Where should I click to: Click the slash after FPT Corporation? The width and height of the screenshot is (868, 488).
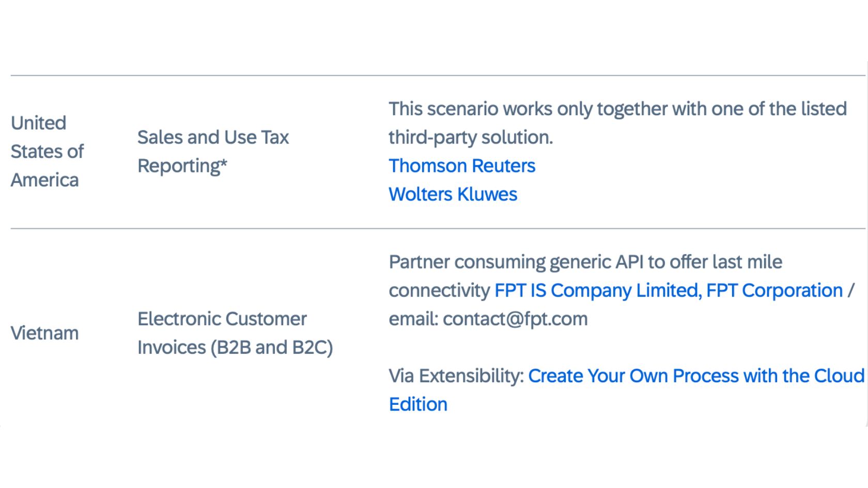850,290
